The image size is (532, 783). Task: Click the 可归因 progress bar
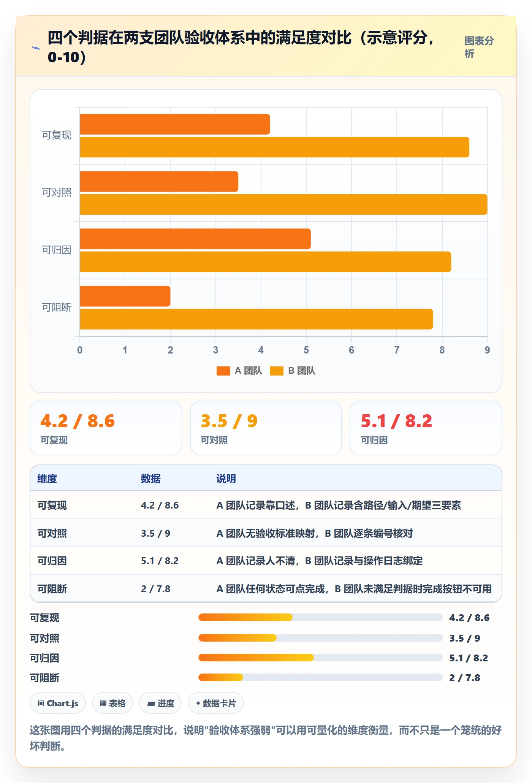(321, 658)
